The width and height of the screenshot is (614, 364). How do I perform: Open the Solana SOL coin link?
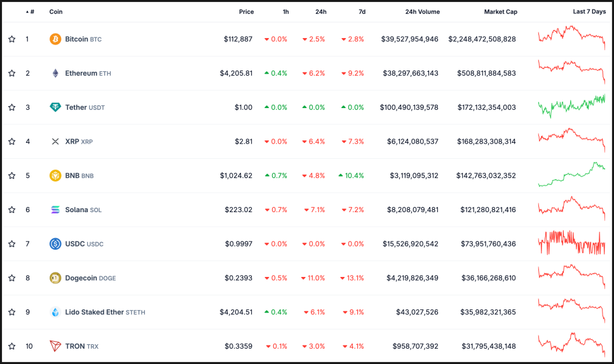coord(83,210)
